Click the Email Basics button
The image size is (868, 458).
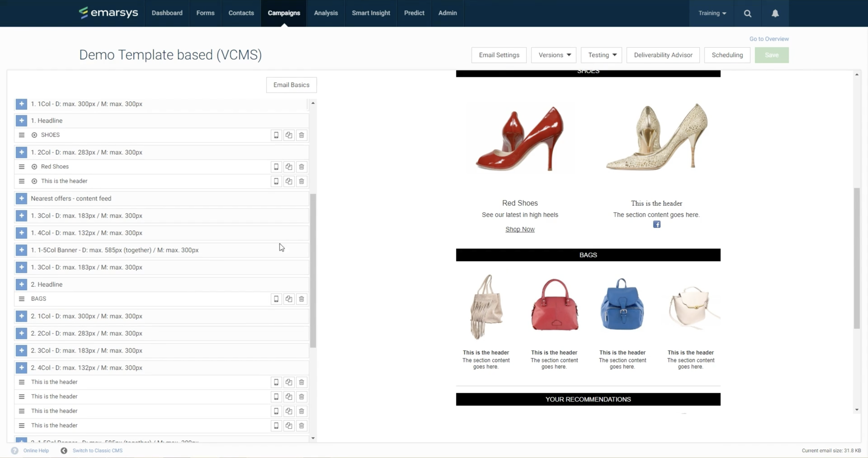click(291, 85)
